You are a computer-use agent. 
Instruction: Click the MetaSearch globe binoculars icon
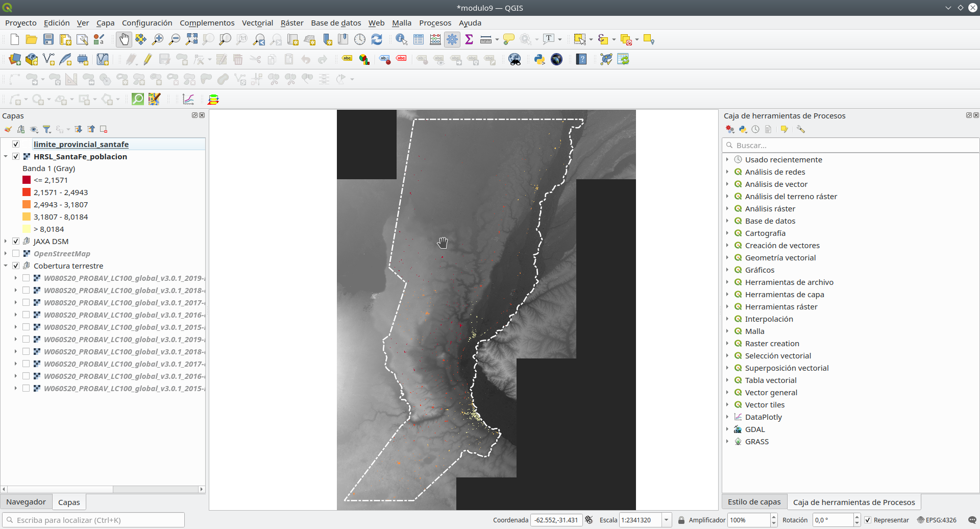coord(514,59)
